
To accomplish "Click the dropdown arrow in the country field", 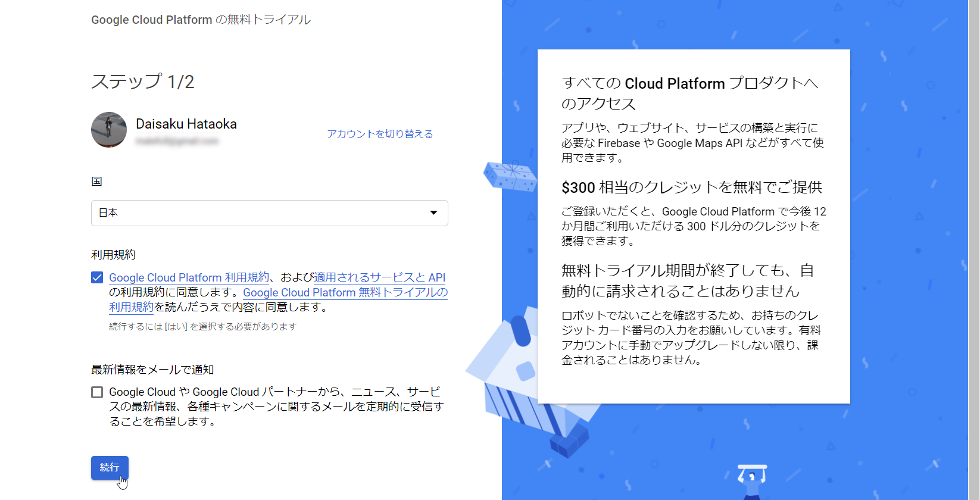I will tap(433, 213).
